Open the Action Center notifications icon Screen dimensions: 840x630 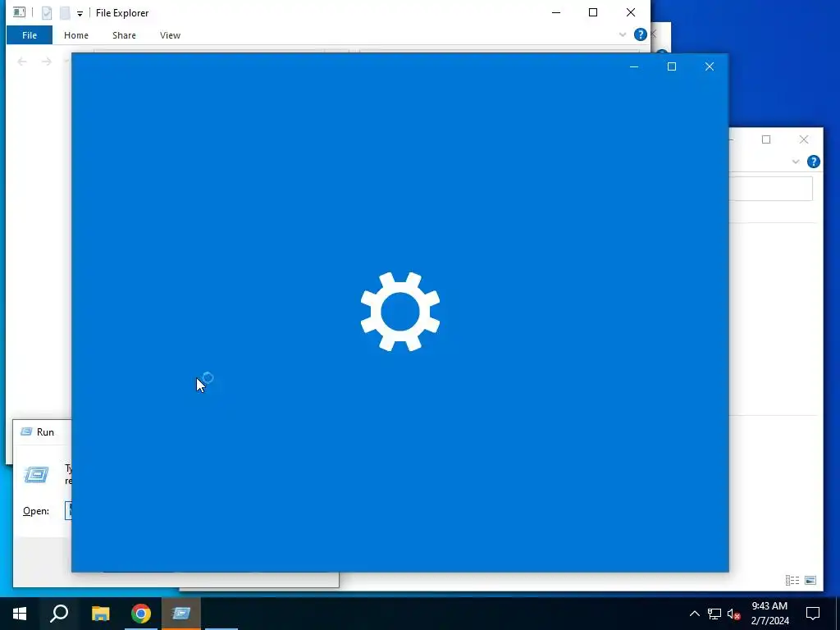813,614
